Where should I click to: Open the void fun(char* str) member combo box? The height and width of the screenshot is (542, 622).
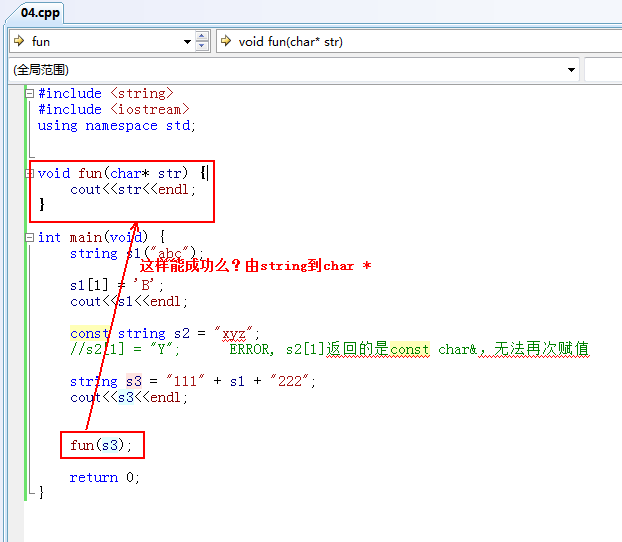419,41
